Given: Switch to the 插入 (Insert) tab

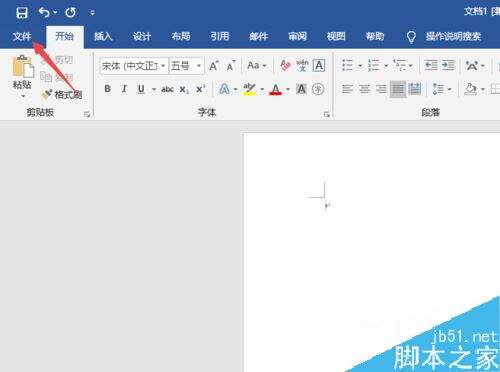Looking at the screenshot, I should click(x=103, y=36).
